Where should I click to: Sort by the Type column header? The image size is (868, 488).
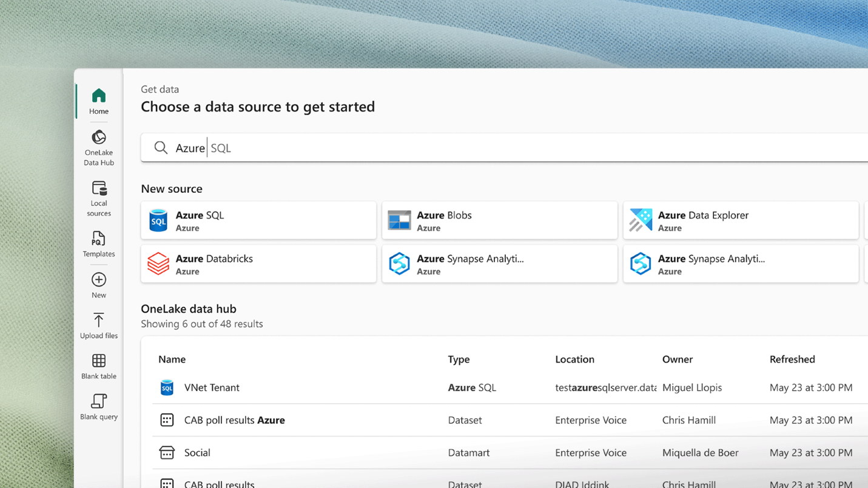(x=459, y=359)
